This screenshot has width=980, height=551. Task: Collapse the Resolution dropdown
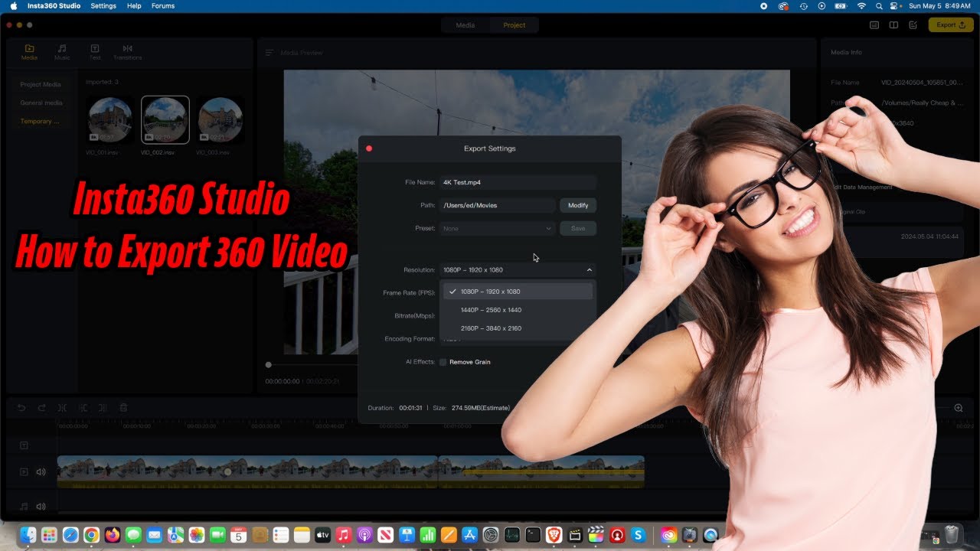click(x=590, y=269)
